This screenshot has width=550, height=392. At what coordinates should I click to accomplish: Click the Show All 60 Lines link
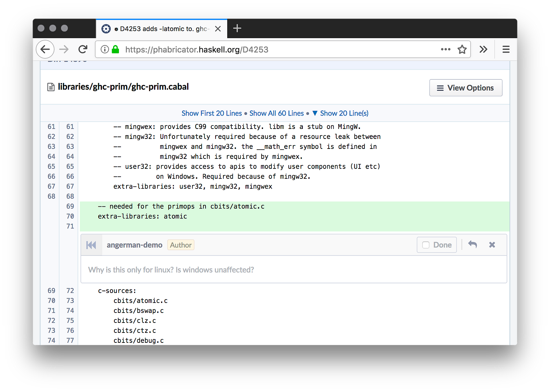point(276,113)
